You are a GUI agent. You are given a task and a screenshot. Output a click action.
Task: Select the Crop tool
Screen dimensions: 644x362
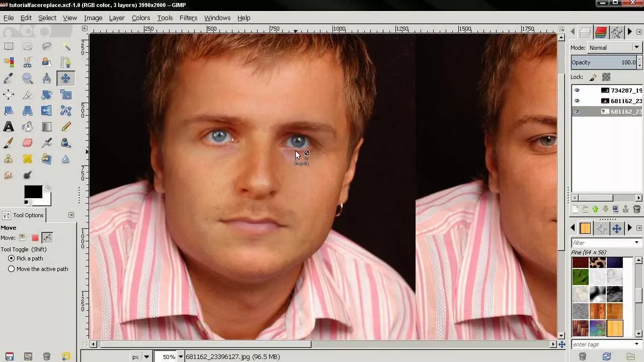(28, 95)
